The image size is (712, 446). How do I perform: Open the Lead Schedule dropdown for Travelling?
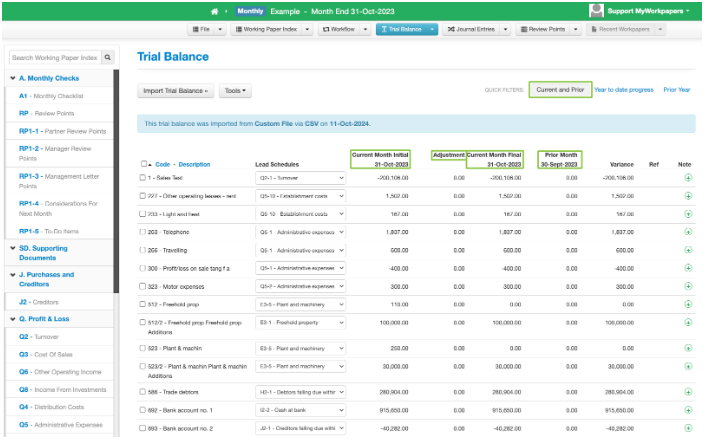(300, 249)
